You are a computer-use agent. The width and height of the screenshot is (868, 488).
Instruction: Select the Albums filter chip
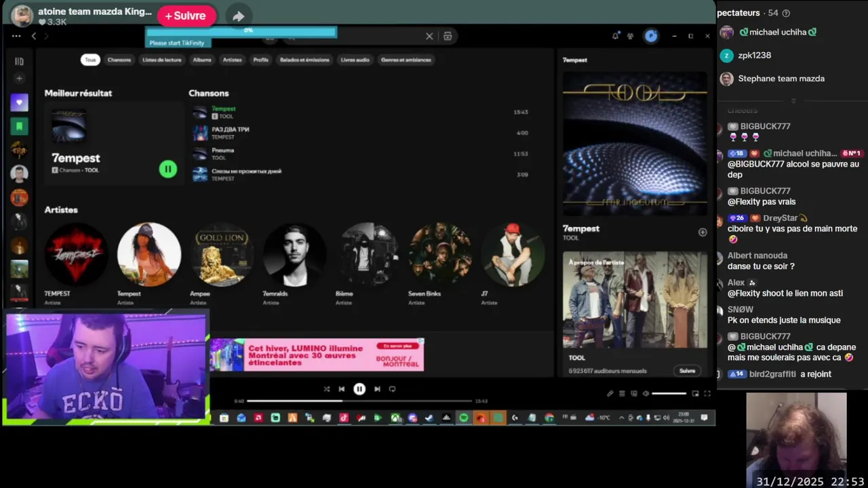pyautogui.click(x=202, y=60)
